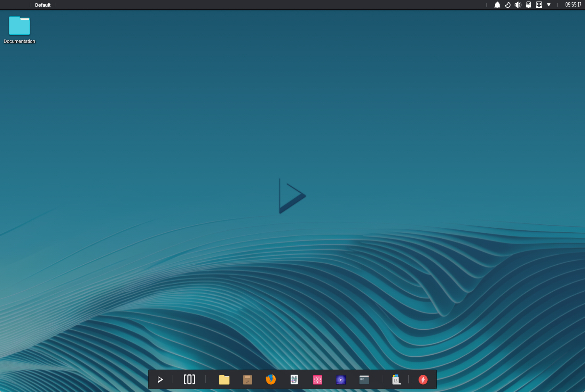Click the USB removable drive tray icon

coord(528,5)
